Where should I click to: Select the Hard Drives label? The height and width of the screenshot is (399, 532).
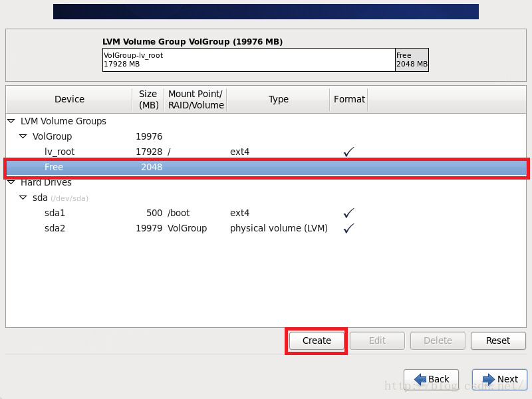click(46, 182)
